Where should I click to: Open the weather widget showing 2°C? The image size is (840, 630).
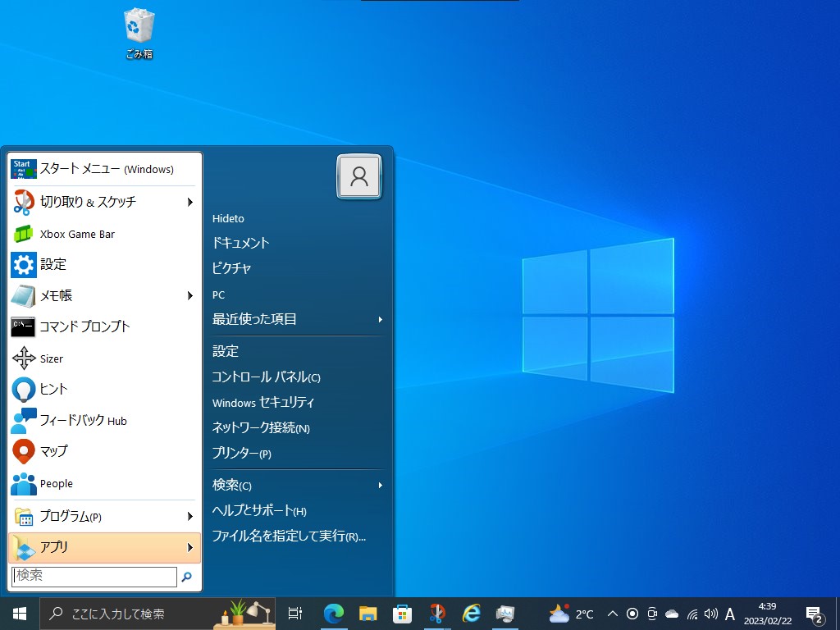[x=571, y=614]
